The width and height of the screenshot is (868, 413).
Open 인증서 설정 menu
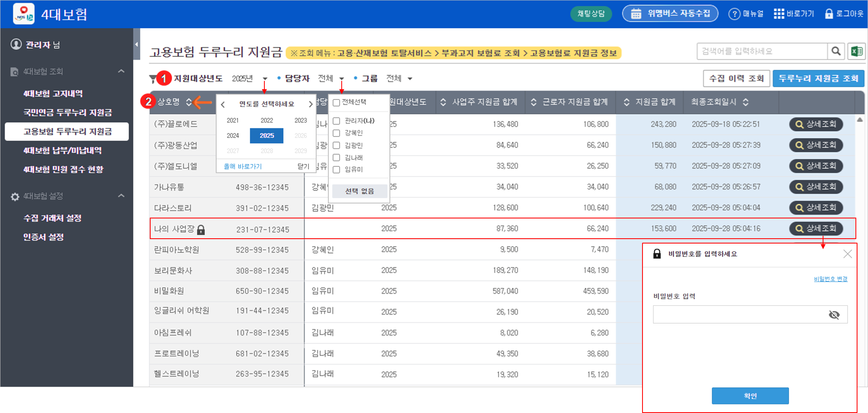pyautogui.click(x=43, y=237)
